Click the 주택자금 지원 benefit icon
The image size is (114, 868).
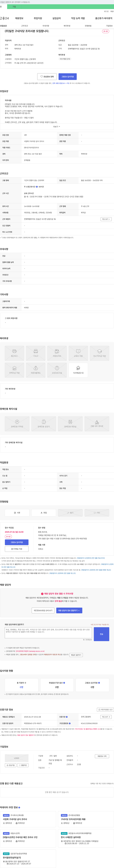coord(14,370)
